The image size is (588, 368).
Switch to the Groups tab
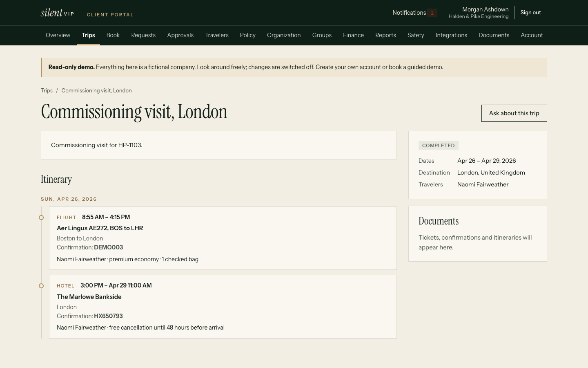[322, 35]
